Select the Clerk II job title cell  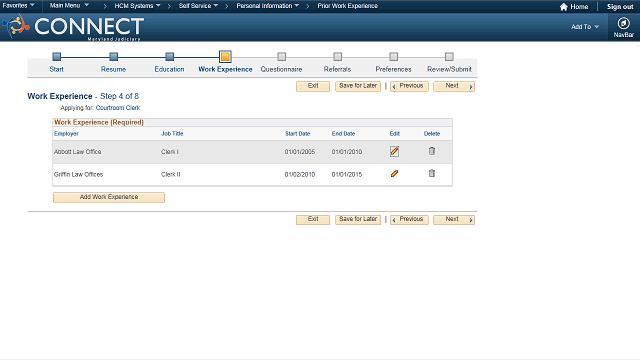click(171, 174)
